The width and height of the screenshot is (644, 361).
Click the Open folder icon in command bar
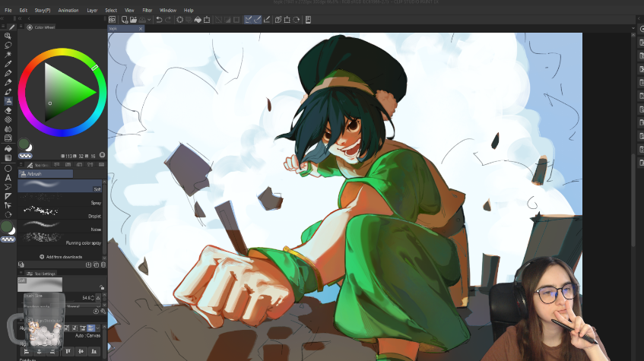(x=134, y=20)
